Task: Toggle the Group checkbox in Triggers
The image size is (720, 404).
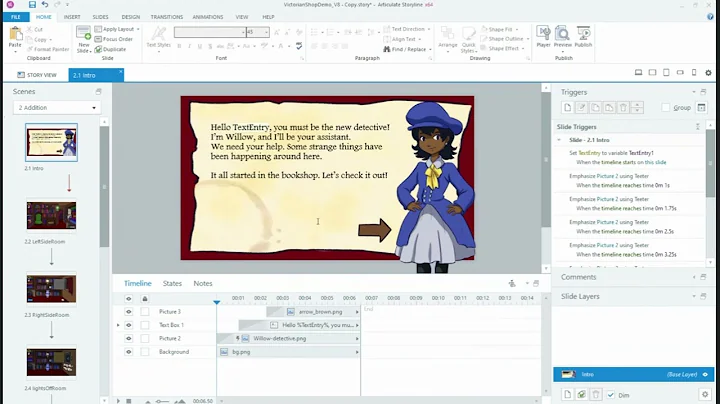Action: pos(665,107)
